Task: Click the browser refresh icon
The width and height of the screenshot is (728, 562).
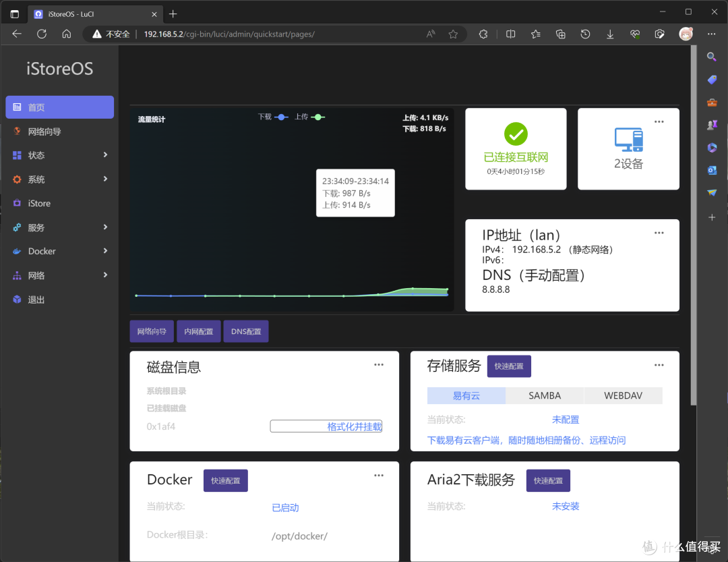Action: 42,34
